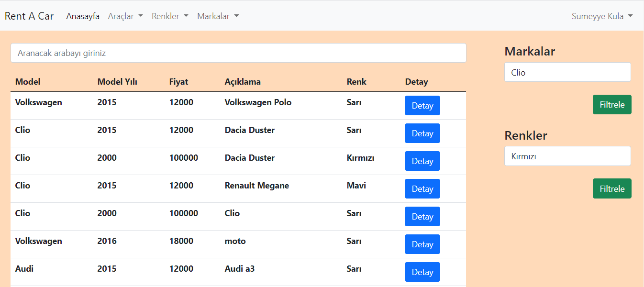Go to the Anasayfa page
Image resolution: width=644 pixels, height=287 pixels.
(x=83, y=16)
